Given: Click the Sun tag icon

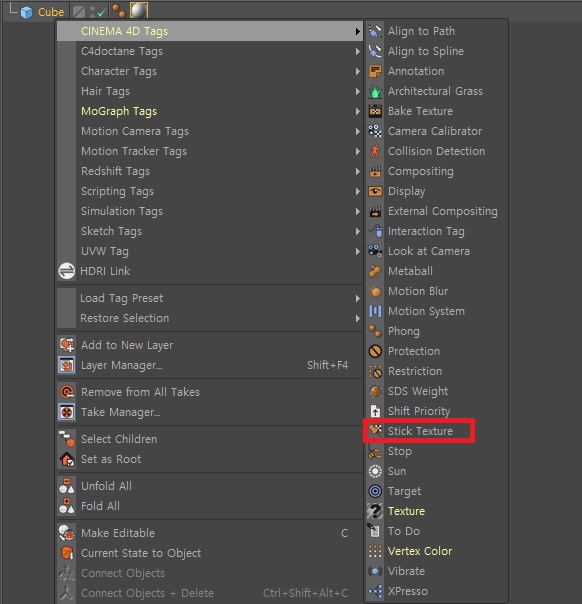Looking at the screenshot, I should [x=375, y=471].
